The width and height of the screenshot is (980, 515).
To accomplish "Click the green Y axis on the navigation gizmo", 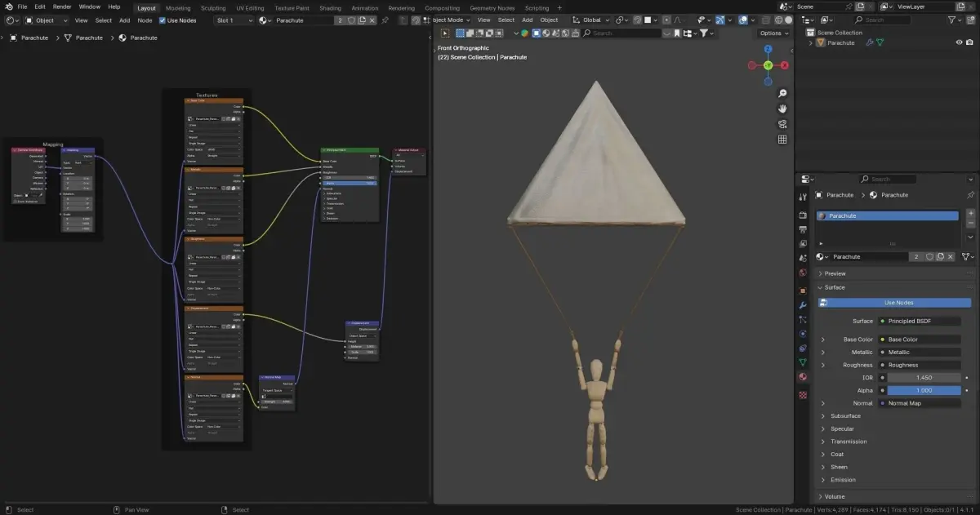I will click(x=768, y=64).
